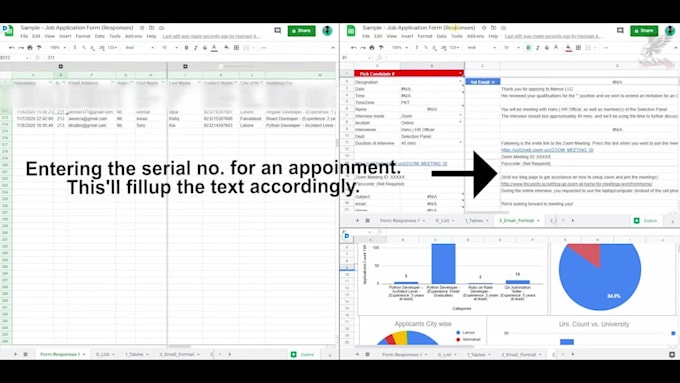Click Share button in left spreadsheet window

pos(301,30)
